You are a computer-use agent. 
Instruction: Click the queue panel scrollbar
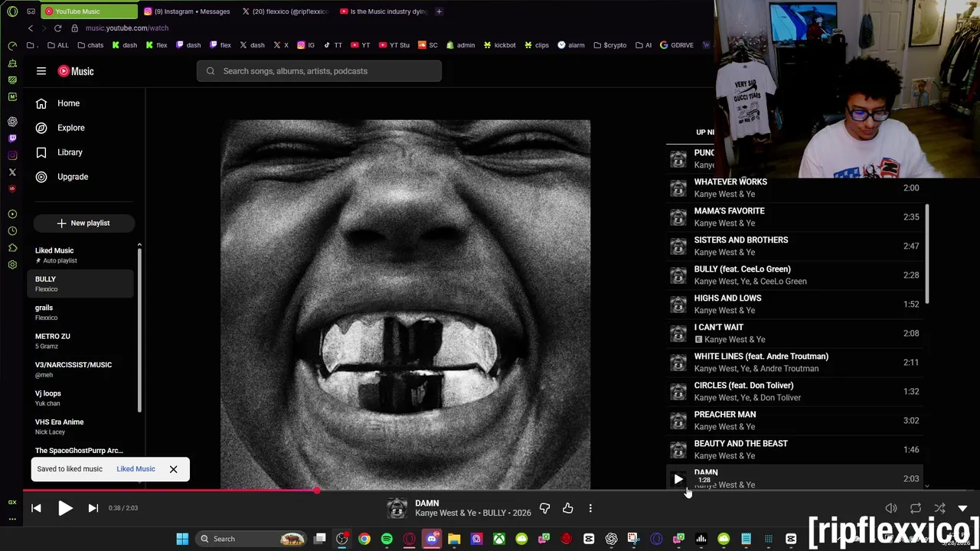926,254
